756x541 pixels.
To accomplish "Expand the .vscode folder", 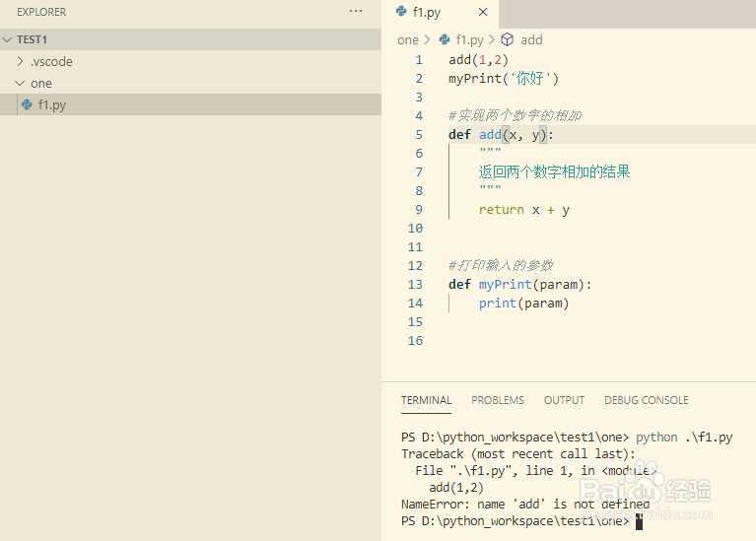I will (x=20, y=61).
